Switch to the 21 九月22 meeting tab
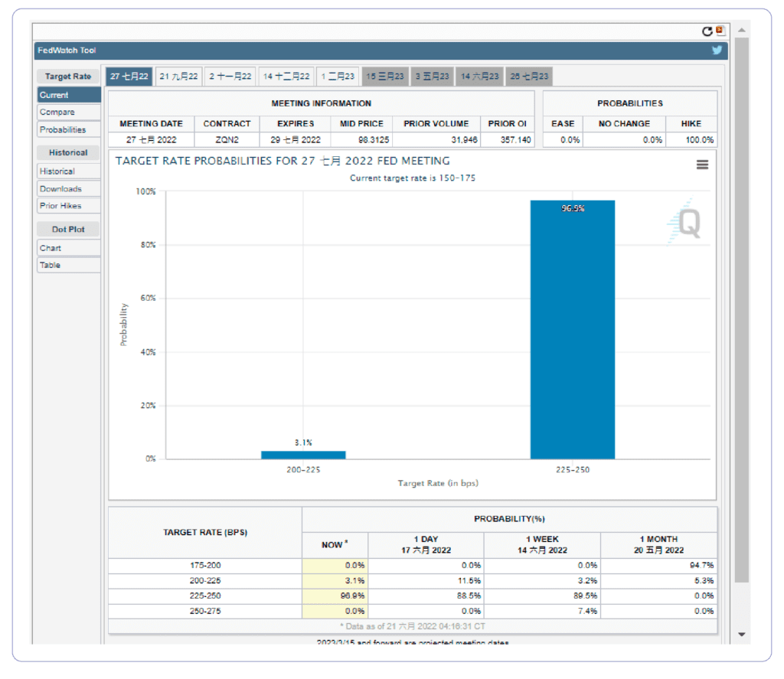This screenshot has height=679, width=784. coord(178,77)
